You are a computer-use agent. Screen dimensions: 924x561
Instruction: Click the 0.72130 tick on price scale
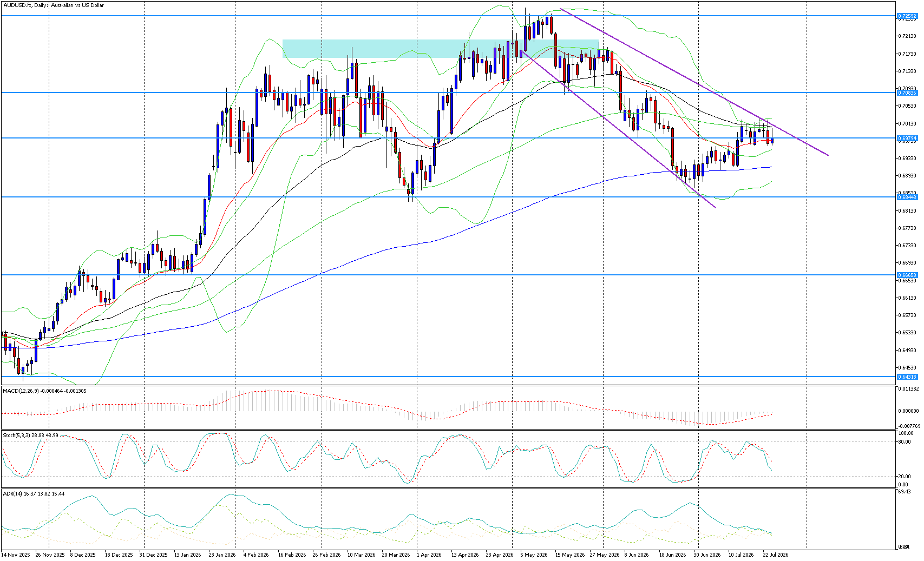pos(907,36)
